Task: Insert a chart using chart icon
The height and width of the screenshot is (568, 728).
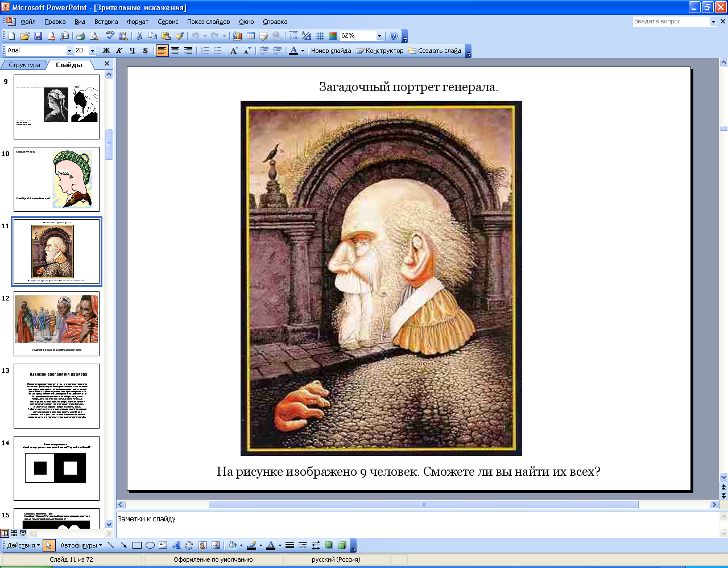Action: tap(238, 36)
